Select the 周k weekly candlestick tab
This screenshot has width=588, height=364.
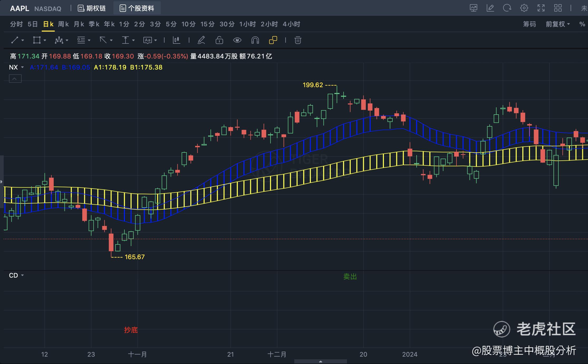point(63,24)
